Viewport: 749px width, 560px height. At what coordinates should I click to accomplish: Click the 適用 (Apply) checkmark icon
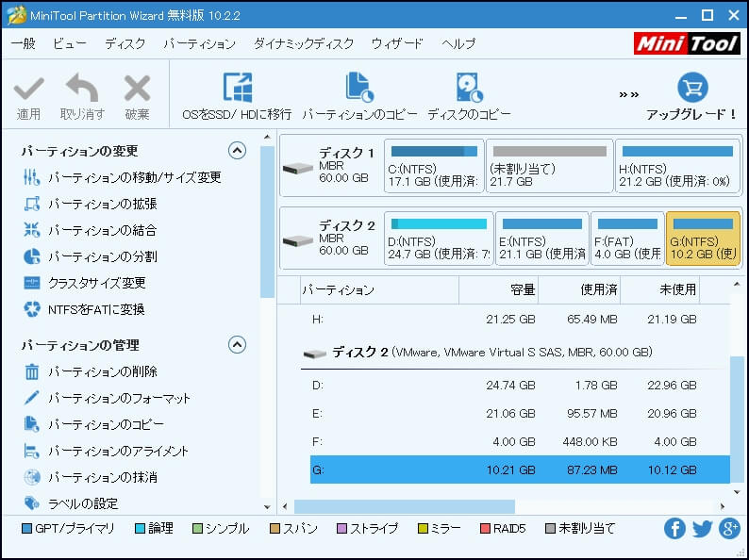28,89
